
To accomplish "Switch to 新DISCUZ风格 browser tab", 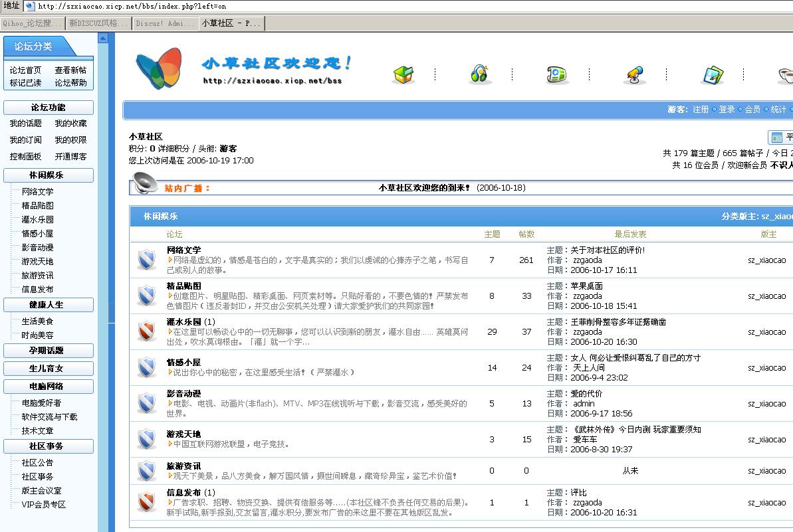I will (98, 23).
